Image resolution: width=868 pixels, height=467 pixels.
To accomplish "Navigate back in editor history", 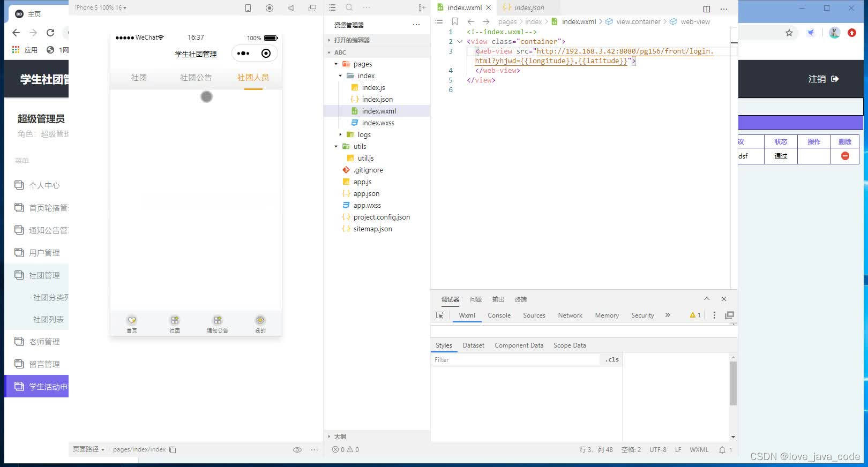I will (x=471, y=21).
